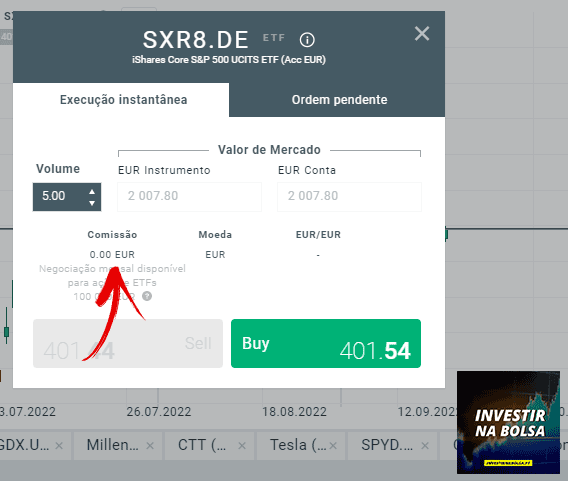Close the GDX.U chart tab
Image resolution: width=568 pixels, height=481 pixels.
coord(59,446)
